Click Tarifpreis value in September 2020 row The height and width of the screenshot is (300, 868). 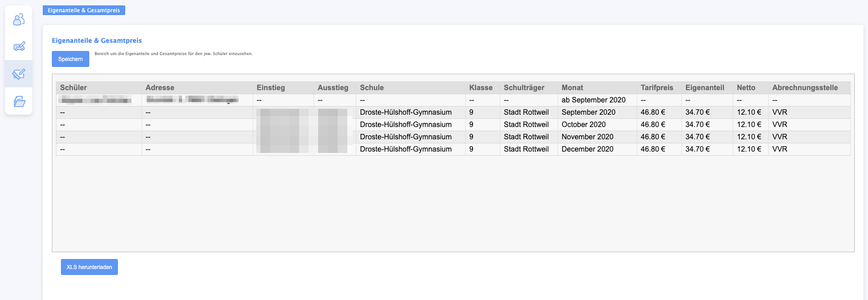(653, 112)
